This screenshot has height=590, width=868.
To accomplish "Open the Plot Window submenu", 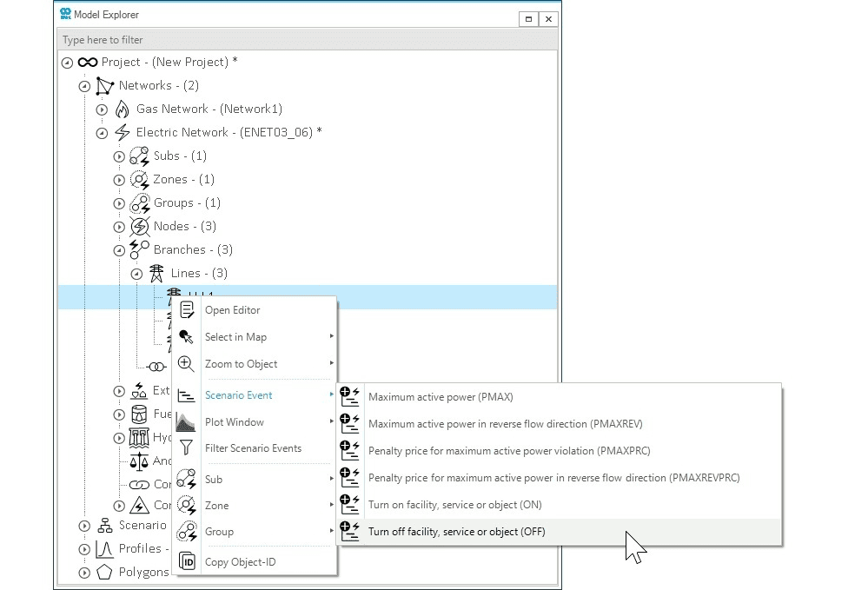I will coord(234,422).
